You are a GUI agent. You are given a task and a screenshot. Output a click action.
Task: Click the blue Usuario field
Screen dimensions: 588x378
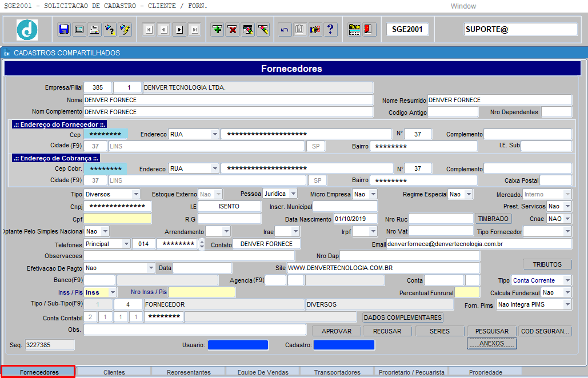coord(238,345)
